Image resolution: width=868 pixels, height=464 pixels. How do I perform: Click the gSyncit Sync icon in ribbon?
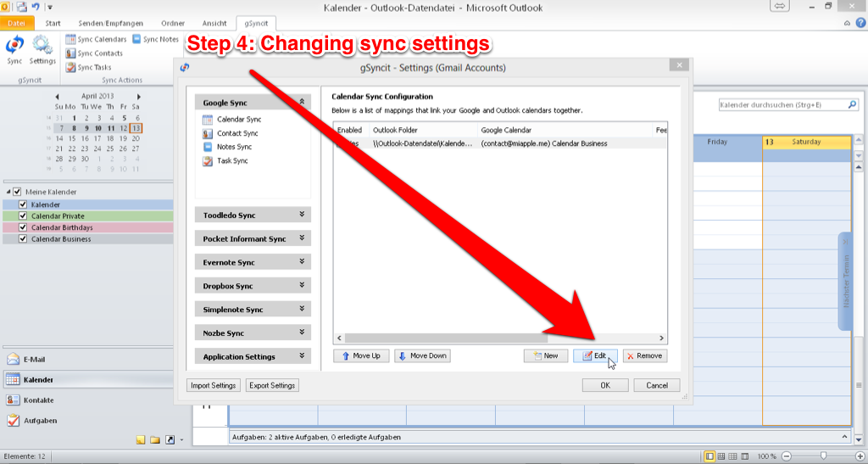[x=14, y=49]
